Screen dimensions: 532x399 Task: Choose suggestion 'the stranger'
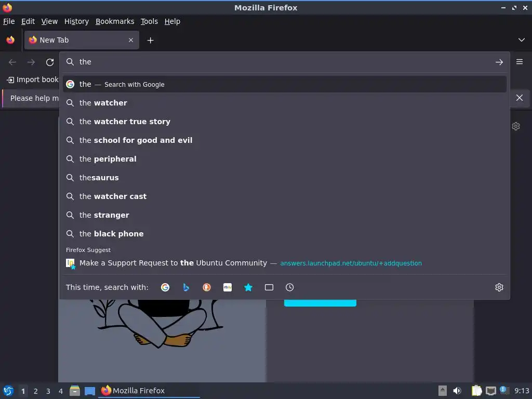(x=285, y=215)
